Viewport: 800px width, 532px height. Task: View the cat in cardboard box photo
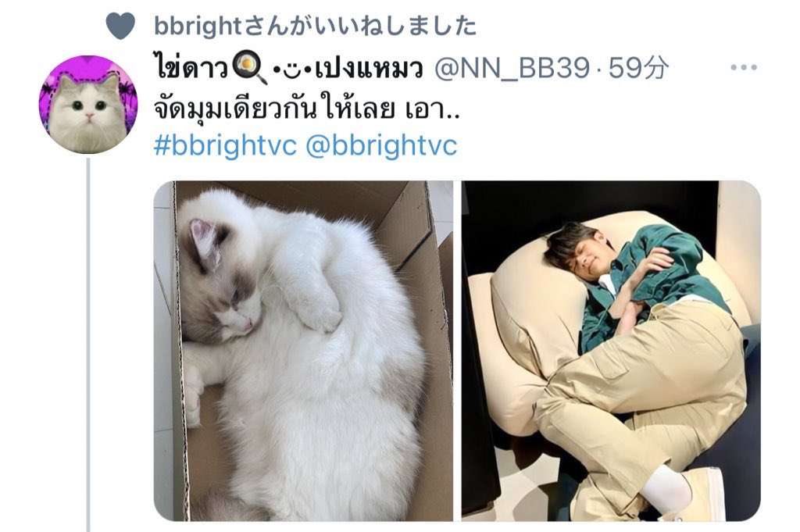point(304,351)
